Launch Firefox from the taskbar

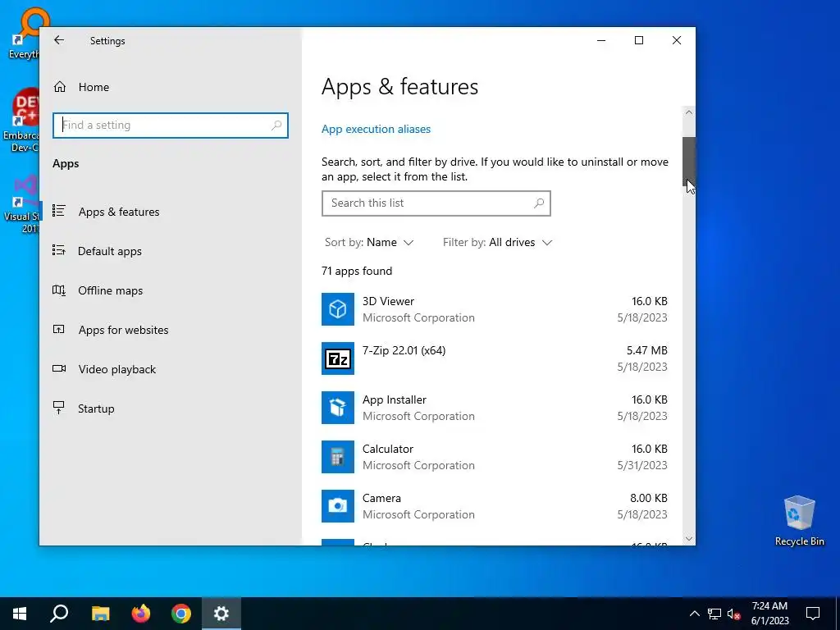click(x=141, y=614)
